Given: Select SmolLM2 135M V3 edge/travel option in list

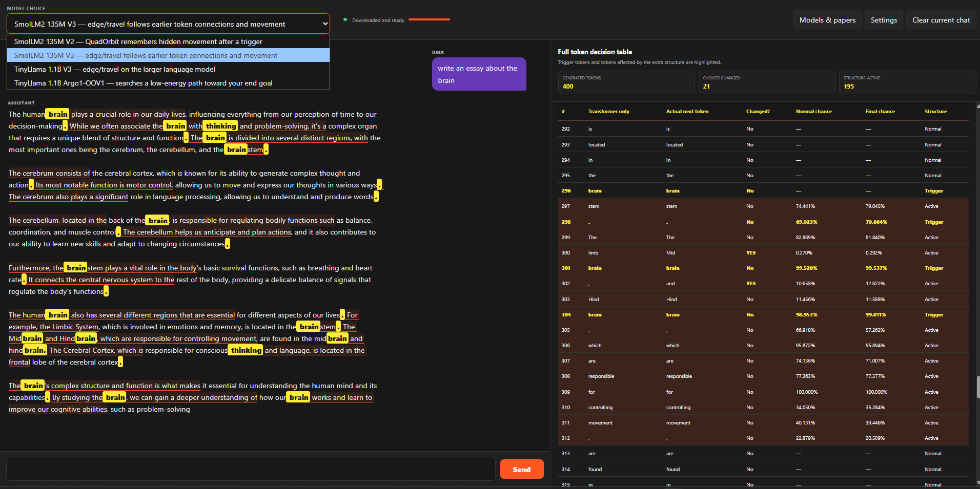Looking at the screenshot, I should 168,55.
